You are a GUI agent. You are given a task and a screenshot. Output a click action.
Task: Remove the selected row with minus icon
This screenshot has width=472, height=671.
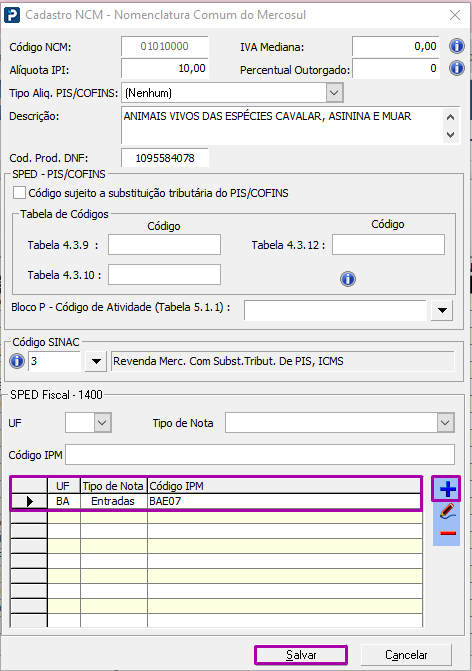pos(448,533)
